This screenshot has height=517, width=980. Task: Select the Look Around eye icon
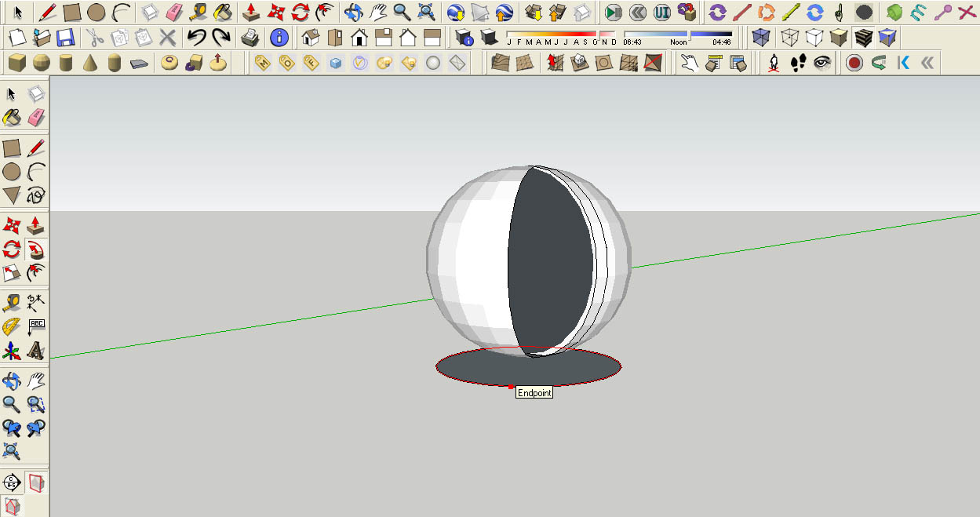click(x=822, y=63)
